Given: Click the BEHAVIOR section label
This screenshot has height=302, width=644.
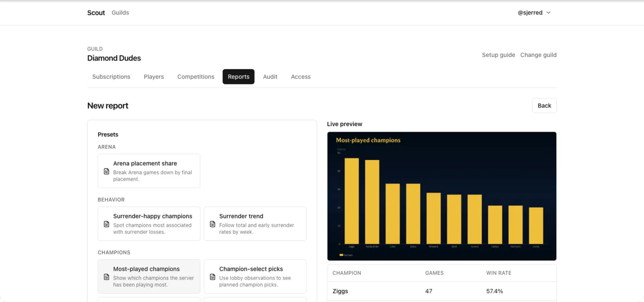Looking at the screenshot, I should [111, 200].
